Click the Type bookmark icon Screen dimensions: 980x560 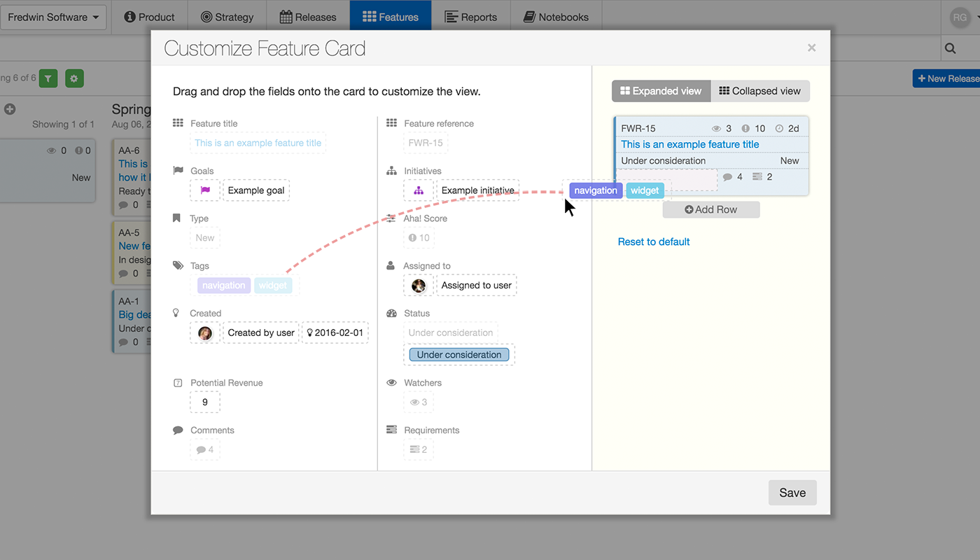[177, 218]
